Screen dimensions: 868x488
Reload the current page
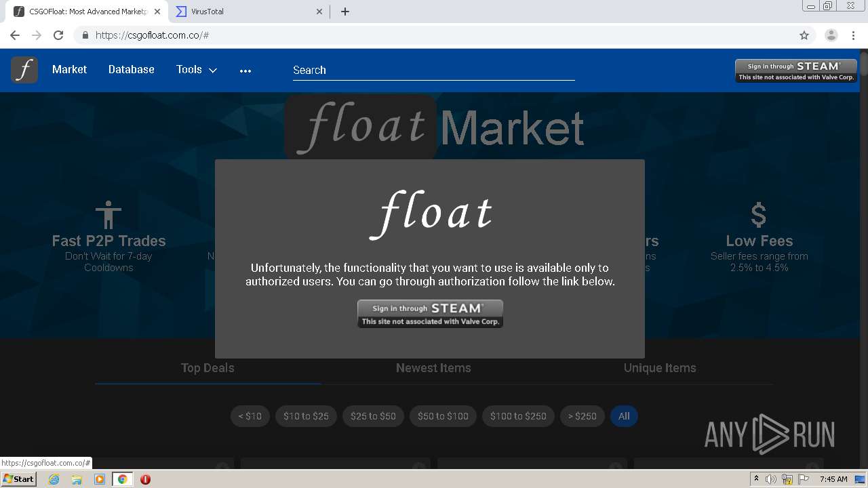pyautogui.click(x=58, y=35)
